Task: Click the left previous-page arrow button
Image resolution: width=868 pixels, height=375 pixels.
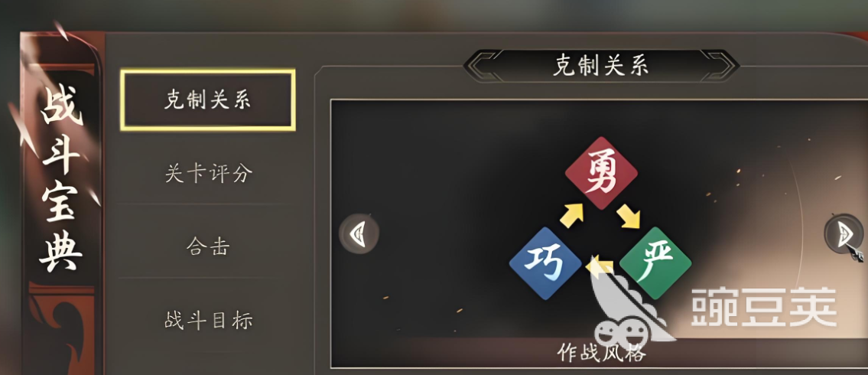Action: [x=359, y=233]
